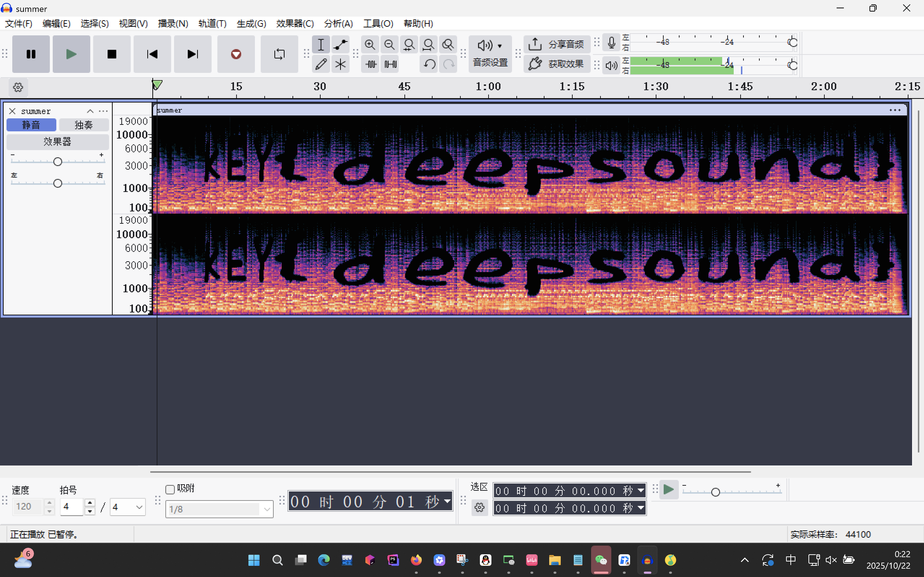Open Windows Start menu
924x577 pixels.
point(254,560)
